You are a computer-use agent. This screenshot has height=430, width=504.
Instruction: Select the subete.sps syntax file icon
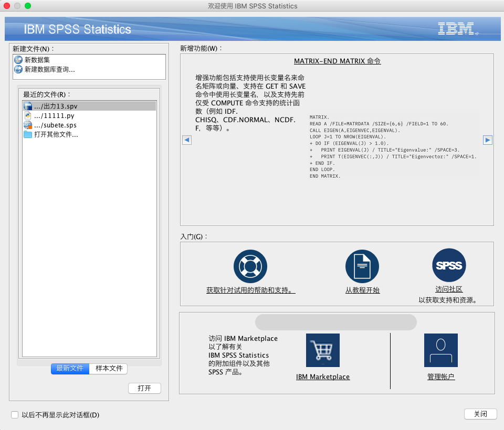28,125
